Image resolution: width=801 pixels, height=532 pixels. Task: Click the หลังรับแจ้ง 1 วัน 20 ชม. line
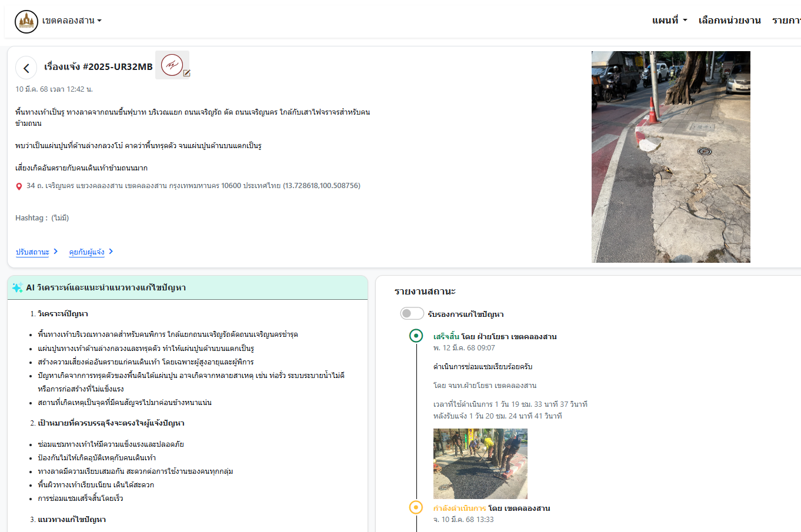(498, 416)
